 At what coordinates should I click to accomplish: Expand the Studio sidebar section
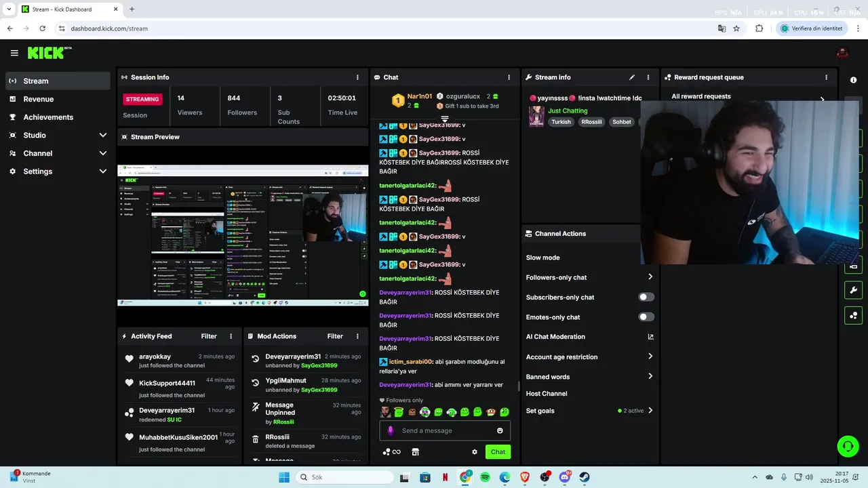[103, 136]
